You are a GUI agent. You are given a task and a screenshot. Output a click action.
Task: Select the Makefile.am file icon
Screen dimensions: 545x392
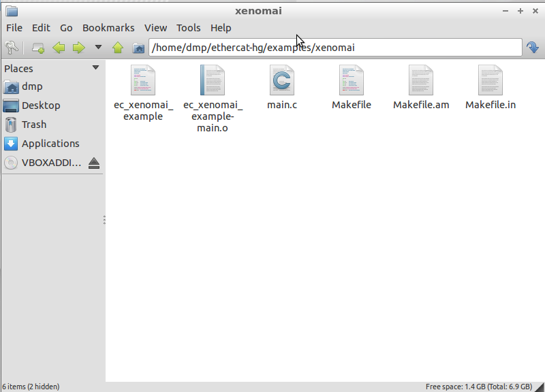click(x=421, y=80)
